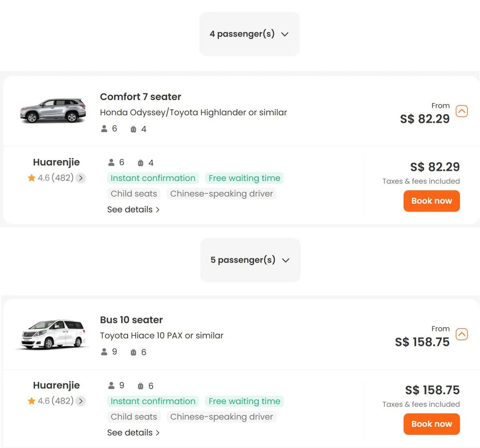
Task: Click luggage icon in Comfort 7 seater header
Action: click(134, 129)
